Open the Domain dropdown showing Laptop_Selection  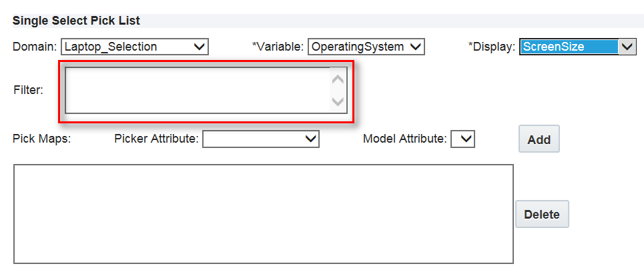(134, 47)
